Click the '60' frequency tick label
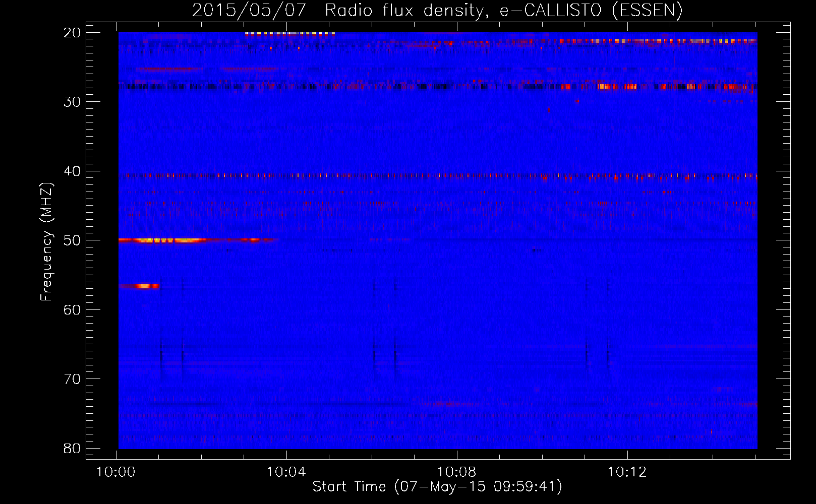The width and height of the screenshot is (816, 504). coord(72,309)
